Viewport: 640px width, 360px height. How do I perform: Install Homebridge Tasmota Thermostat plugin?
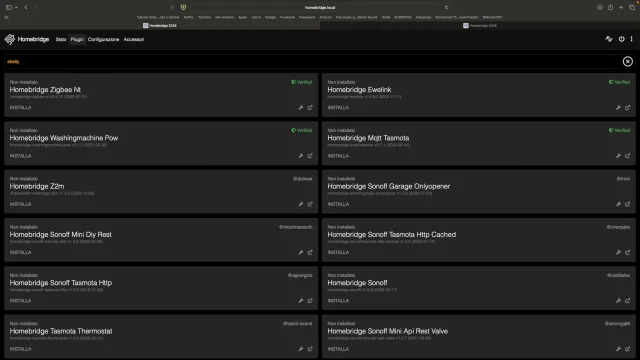click(x=20, y=349)
